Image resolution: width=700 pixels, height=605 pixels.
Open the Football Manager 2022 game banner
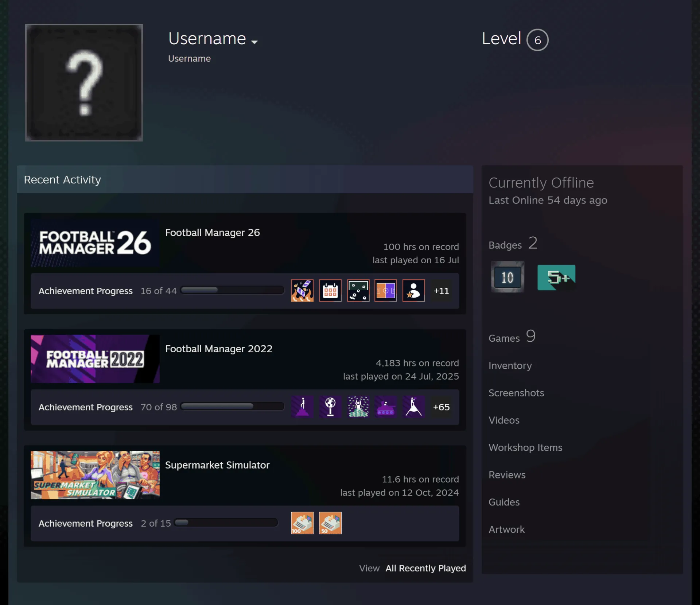point(95,359)
